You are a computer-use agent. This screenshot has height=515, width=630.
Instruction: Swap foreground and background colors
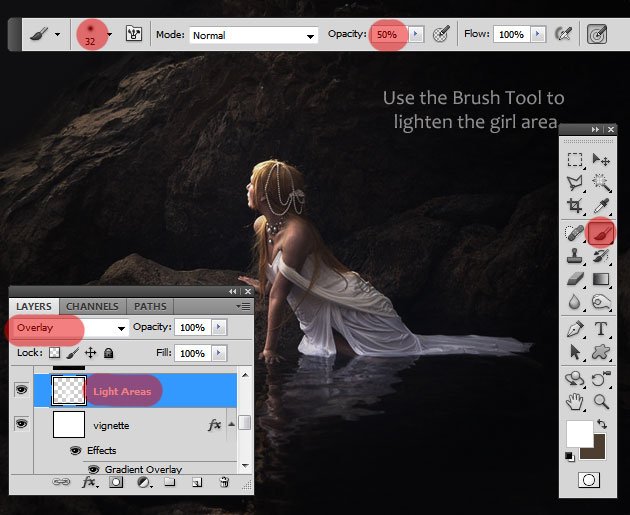tap(601, 423)
